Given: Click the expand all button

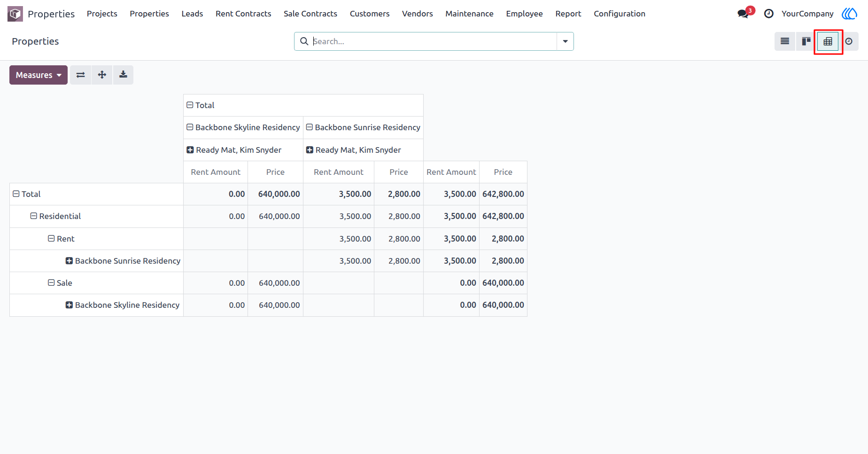Looking at the screenshot, I should pyautogui.click(x=102, y=75).
